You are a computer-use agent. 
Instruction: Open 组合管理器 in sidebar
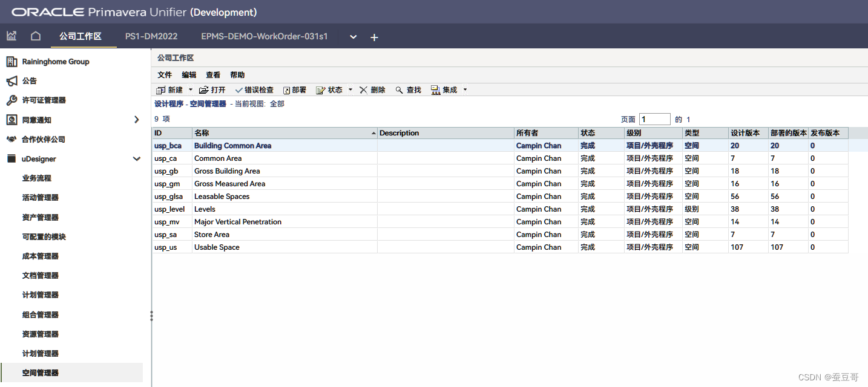[41, 314]
